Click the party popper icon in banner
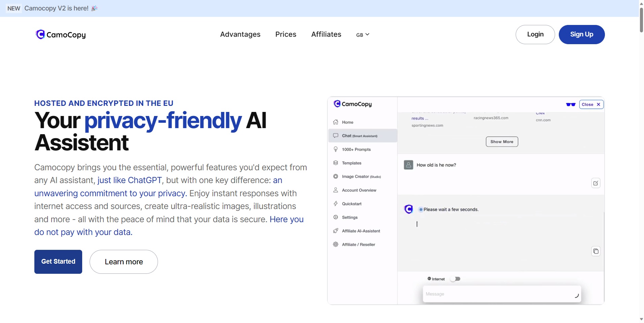The height and width of the screenshot is (323, 644). (94, 8)
